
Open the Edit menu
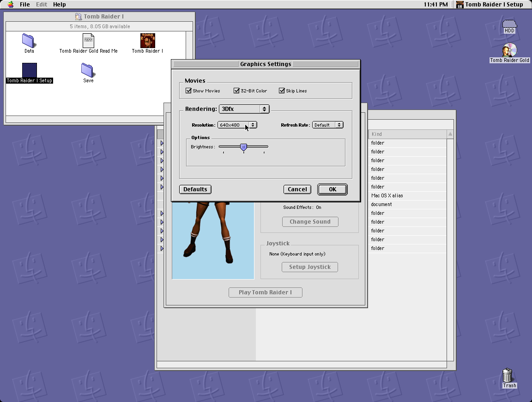pos(42,5)
